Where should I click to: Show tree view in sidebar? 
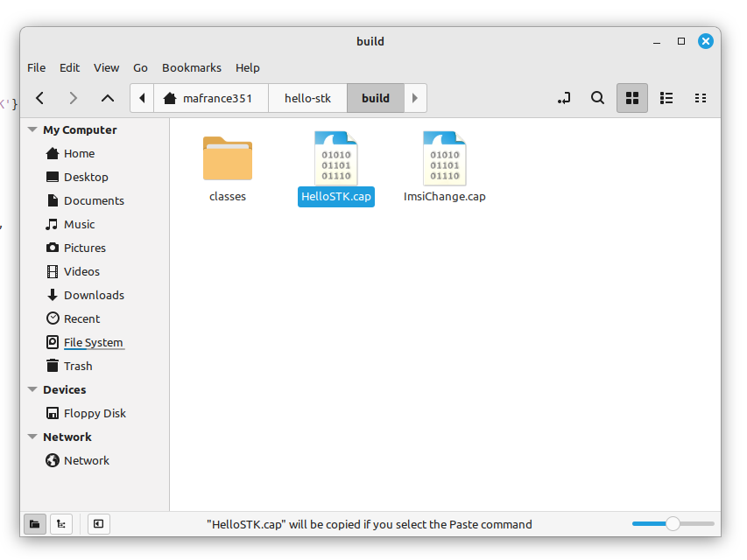(61, 524)
